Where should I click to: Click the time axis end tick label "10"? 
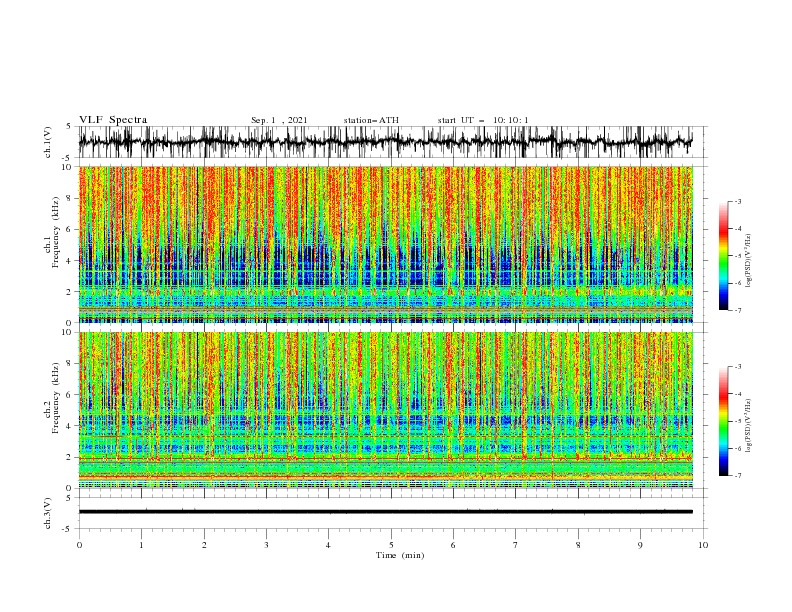[x=703, y=545]
